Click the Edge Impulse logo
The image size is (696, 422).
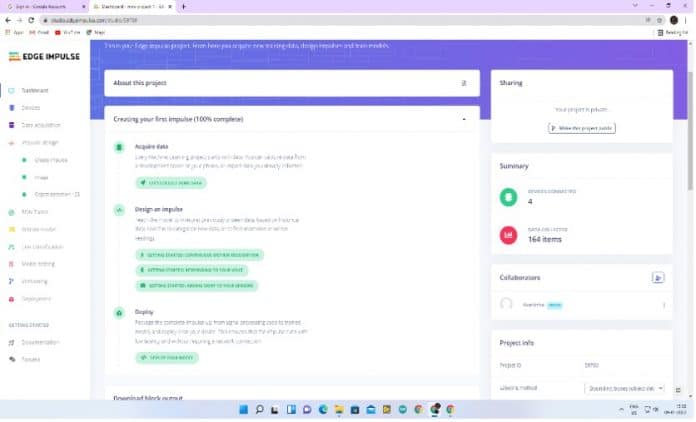(x=44, y=57)
